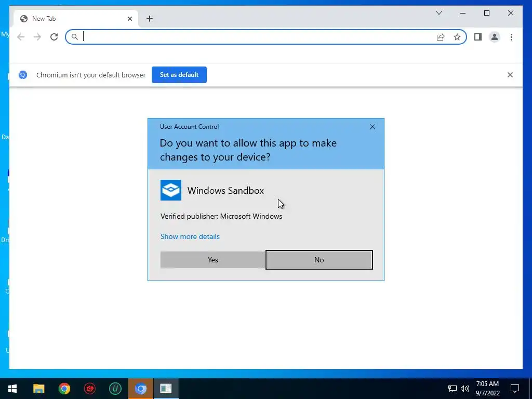Open the browser side panel
The width and height of the screenshot is (532, 399).
(x=478, y=37)
